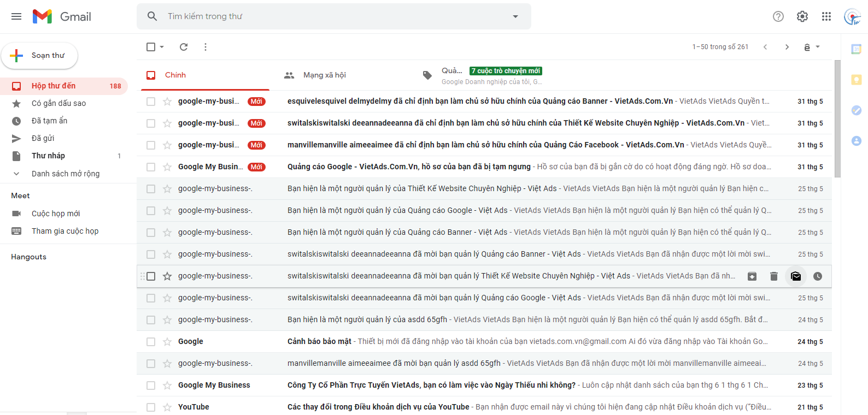868x415 pixels.
Task: Check the box for the first email row
Action: 151,102
